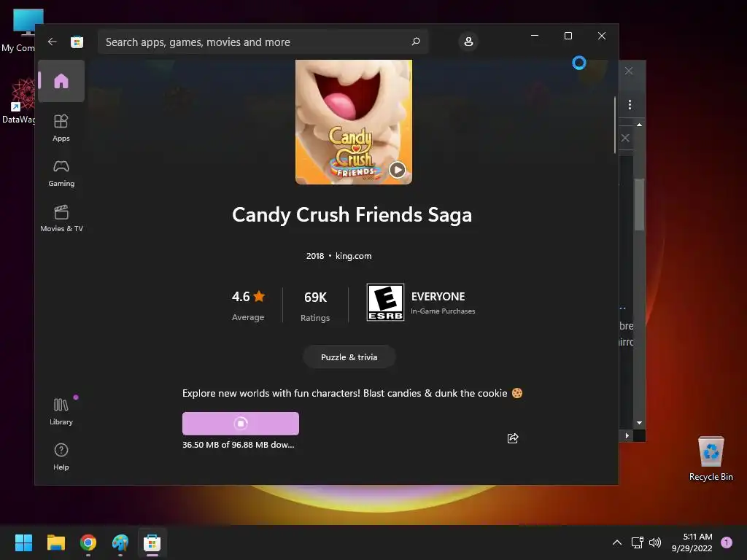This screenshot has width=747, height=560.
Task: Play the Candy Crush trailer video
Action: click(398, 169)
